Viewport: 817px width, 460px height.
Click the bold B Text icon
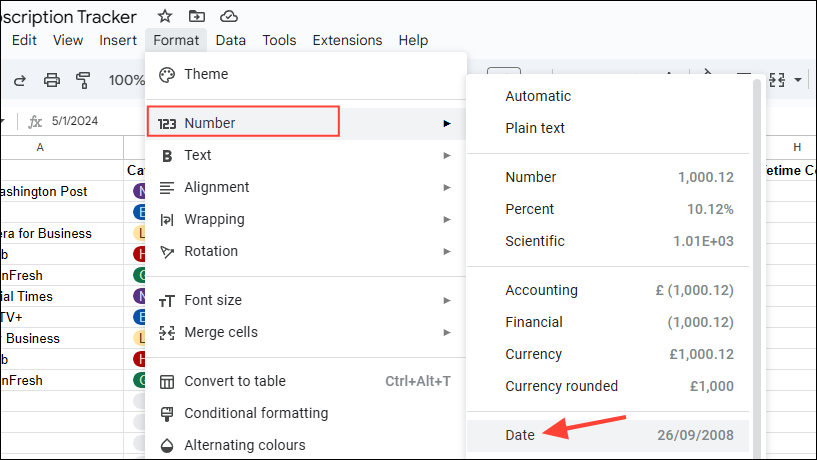[x=167, y=156]
